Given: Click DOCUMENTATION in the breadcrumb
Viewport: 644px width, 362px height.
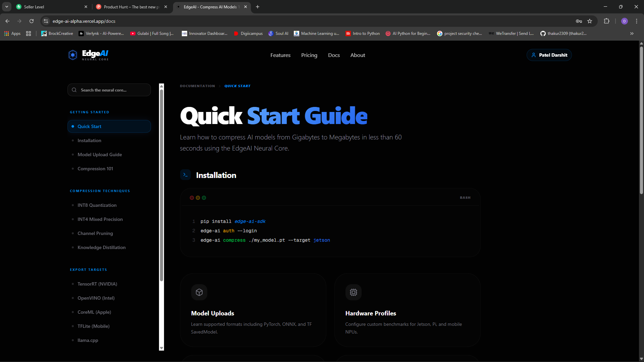Looking at the screenshot, I should (x=197, y=86).
